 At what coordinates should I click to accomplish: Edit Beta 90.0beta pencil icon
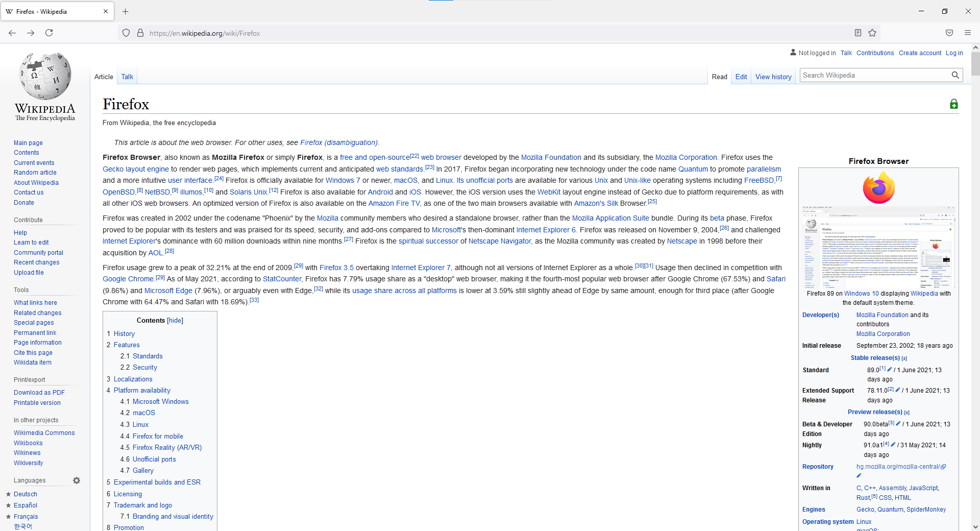point(898,423)
